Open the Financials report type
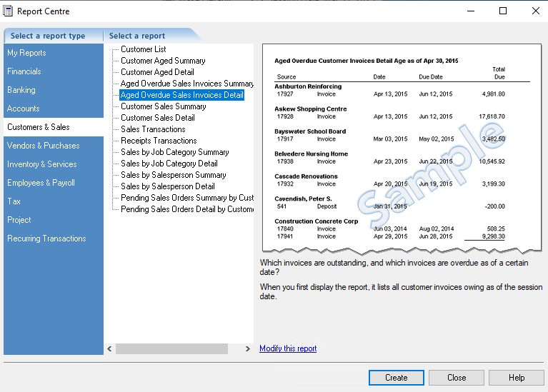The image size is (548, 392). point(24,71)
